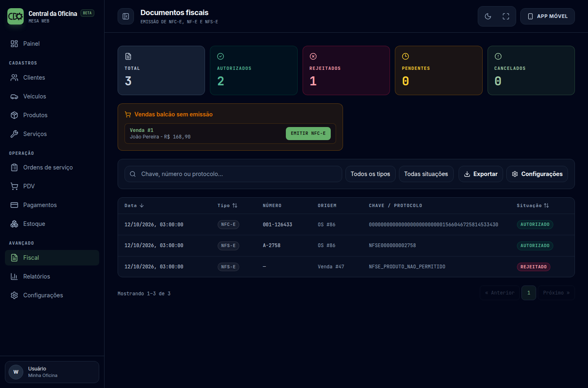The height and width of the screenshot is (388, 588).
Task: Click the Total card document icon
Action: click(x=128, y=56)
